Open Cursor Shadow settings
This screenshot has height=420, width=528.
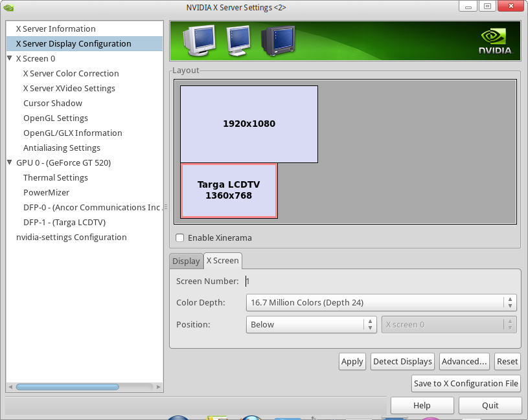(53, 104)
